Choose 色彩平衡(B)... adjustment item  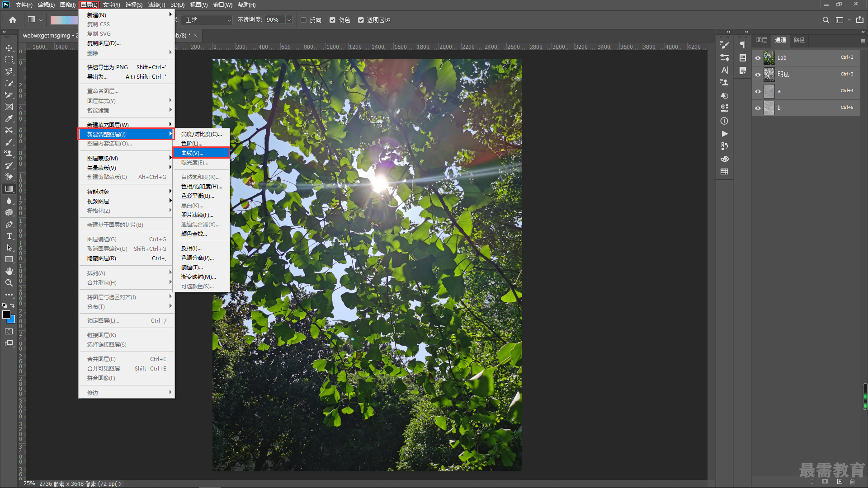pos(201,196)
